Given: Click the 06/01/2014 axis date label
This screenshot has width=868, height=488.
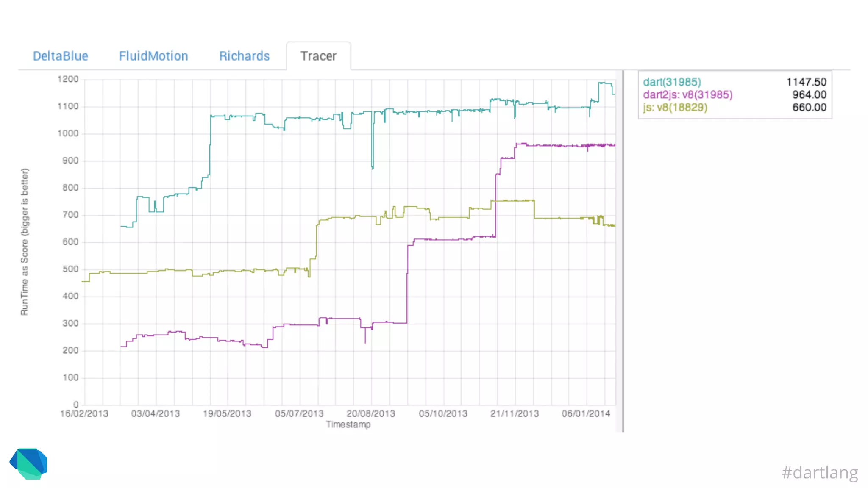Looking at the screenshot, I should pyautogui.click(x=586, y=413).
